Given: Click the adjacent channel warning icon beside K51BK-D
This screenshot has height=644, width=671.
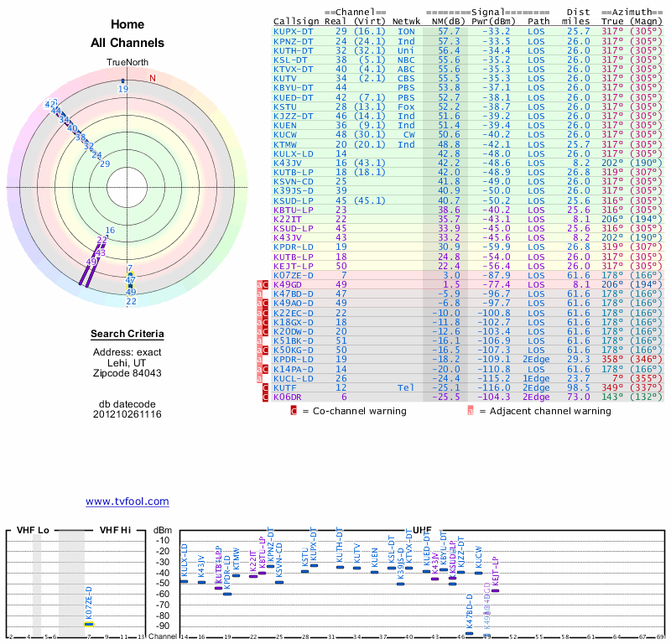Looking at the screenshot, I should coord(259,341).
